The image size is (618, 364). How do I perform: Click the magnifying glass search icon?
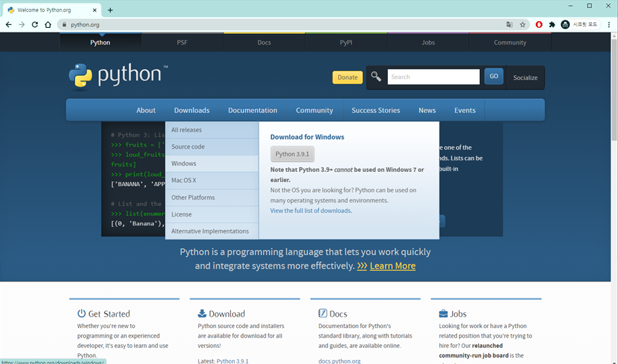pyautogui.click(x=376, y=76)
